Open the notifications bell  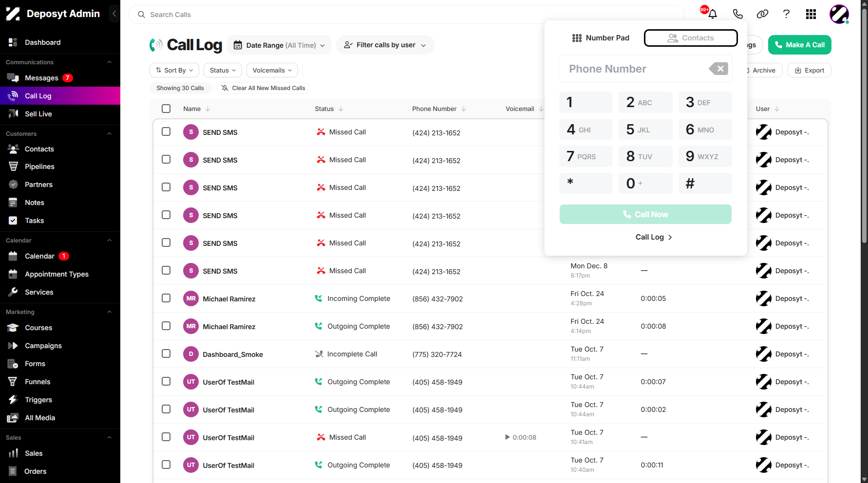[712, 14]
